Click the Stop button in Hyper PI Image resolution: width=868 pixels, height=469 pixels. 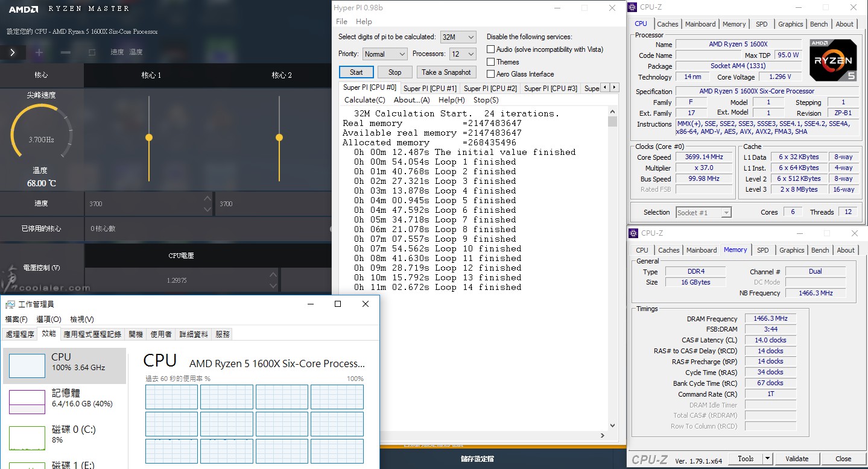(395, 72)
